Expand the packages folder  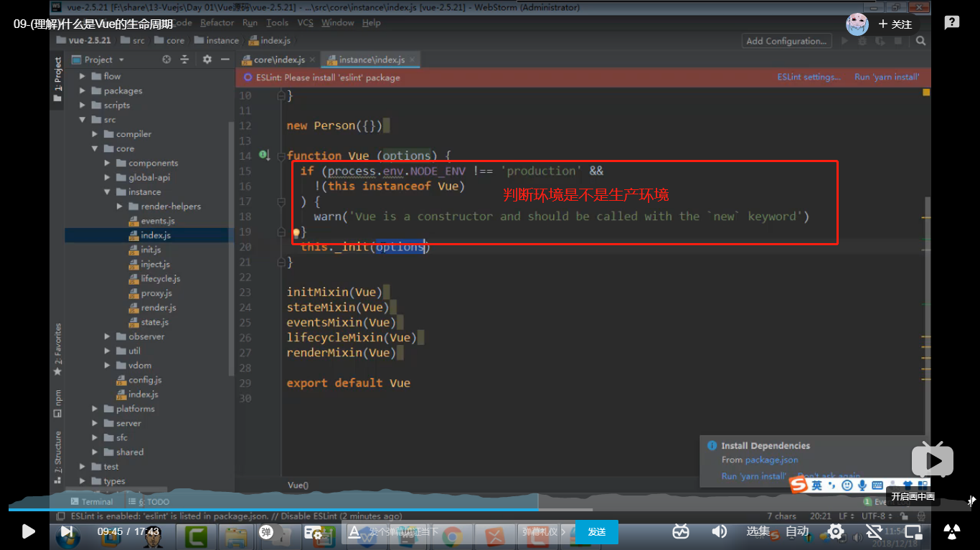click(x=83, y=90)
